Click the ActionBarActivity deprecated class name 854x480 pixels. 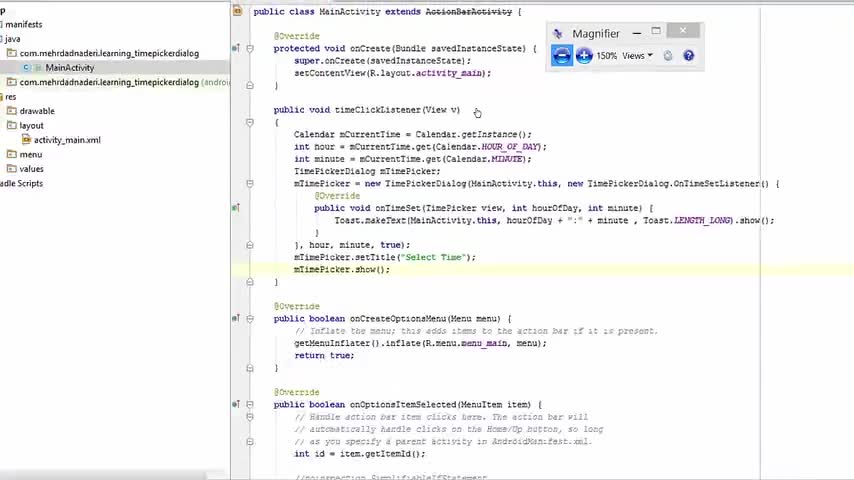click(x=468, y=11)
